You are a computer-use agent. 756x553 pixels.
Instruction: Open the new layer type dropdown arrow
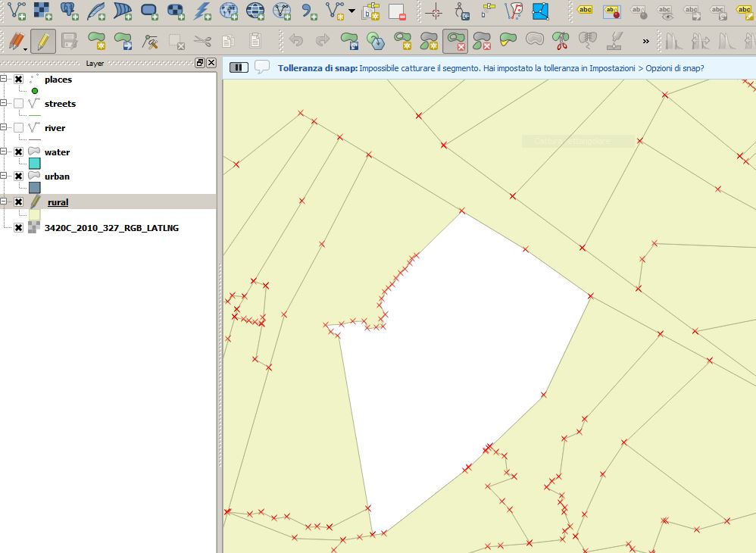click(351, 11)
